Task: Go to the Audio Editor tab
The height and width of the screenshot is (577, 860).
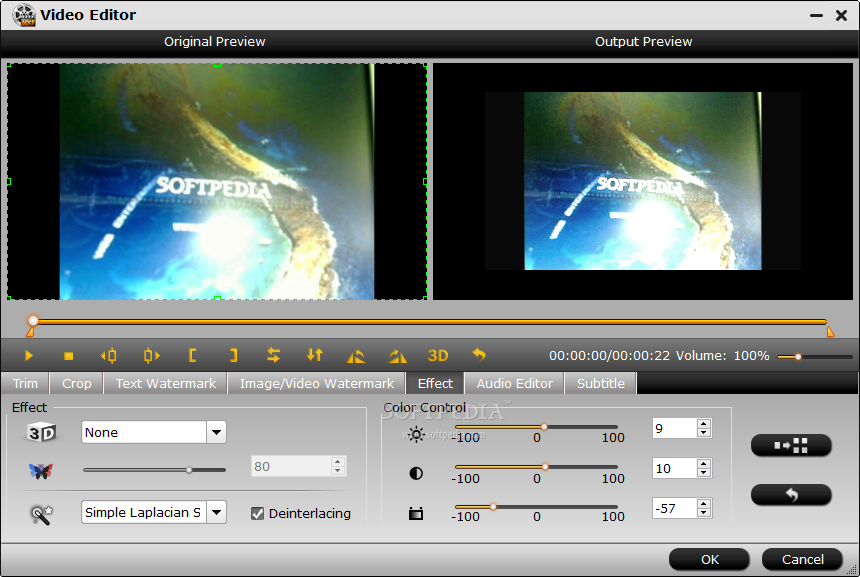Action: pyautogui.click(x=514, y=383)
